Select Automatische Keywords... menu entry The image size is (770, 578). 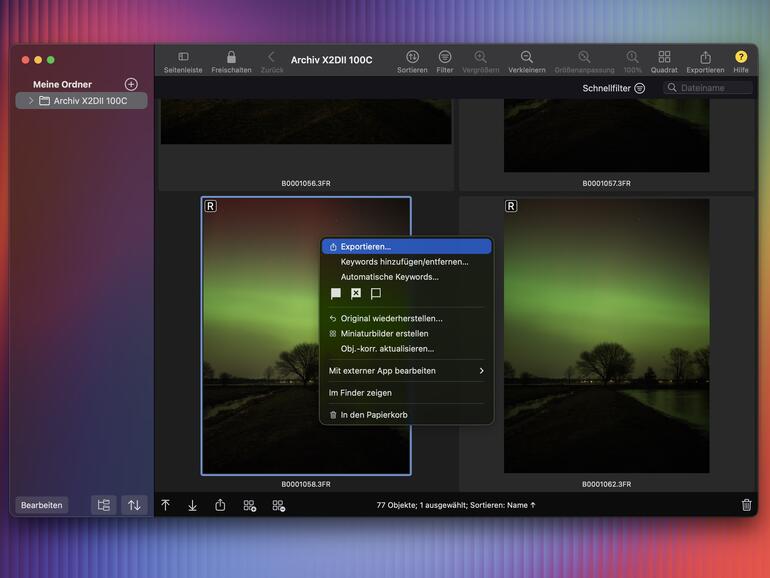[x=407, y=277]
